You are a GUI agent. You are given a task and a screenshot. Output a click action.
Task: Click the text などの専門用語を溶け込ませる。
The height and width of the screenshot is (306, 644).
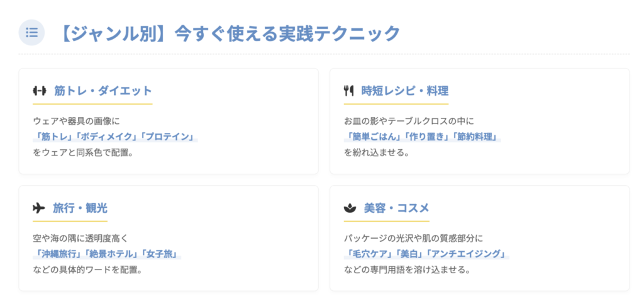tap(407, 270)
